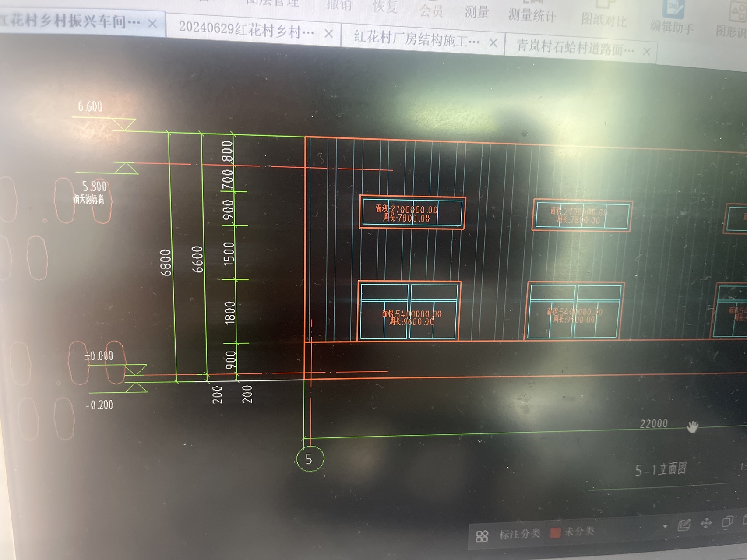747x560 pixels.
Task: Click 面积:5400000.00 annotation in leftmost lower window
Action: coord(412,313)
